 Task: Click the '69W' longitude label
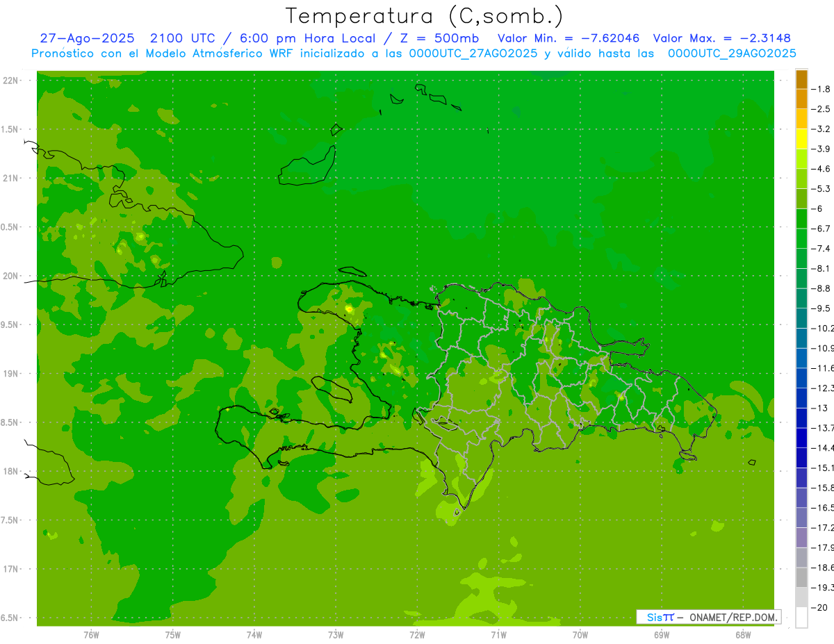(x=662, y=635)
